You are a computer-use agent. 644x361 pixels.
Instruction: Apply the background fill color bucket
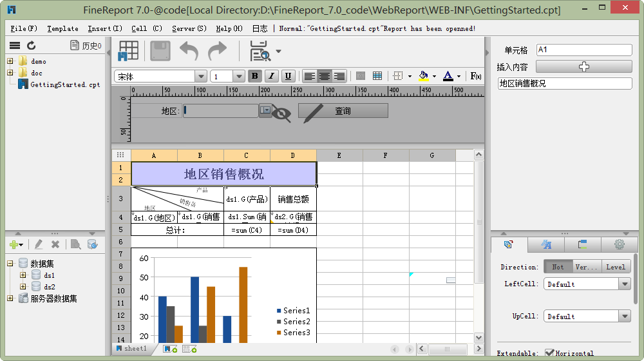[424, 75]
